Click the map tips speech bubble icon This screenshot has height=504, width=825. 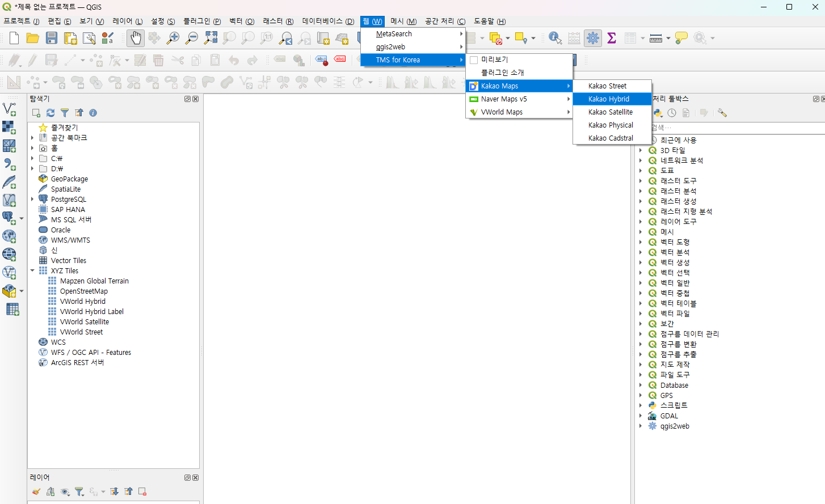coord(681,38)
